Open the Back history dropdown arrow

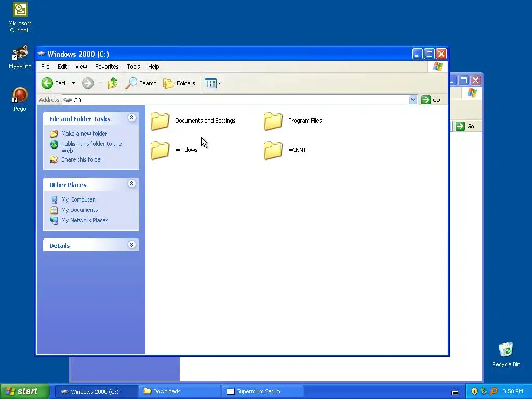(x=73, y=83)
